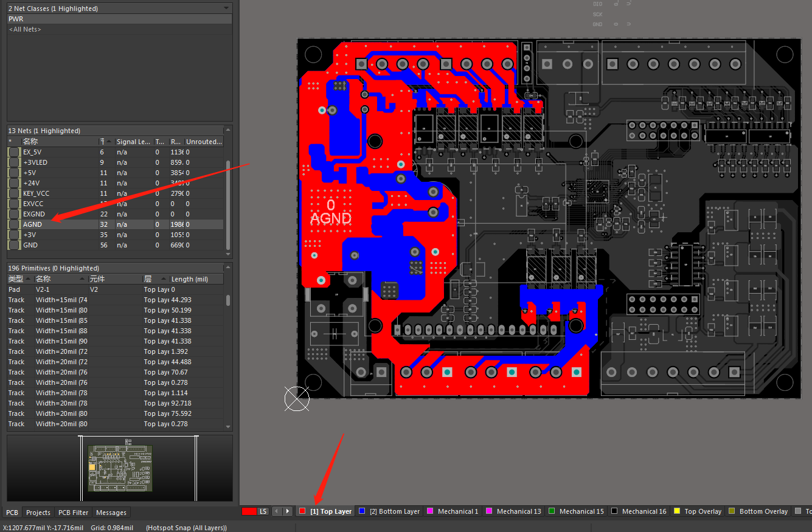Open the PCB panel tab
812x532 pixels.
coord(12,513)
